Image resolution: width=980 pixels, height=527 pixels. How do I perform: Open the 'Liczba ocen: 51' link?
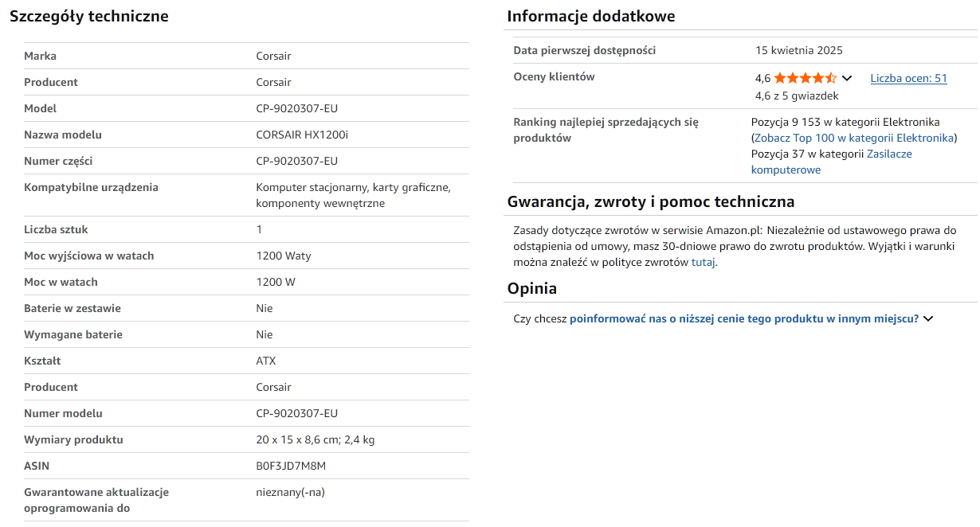(x=908, y=78)
